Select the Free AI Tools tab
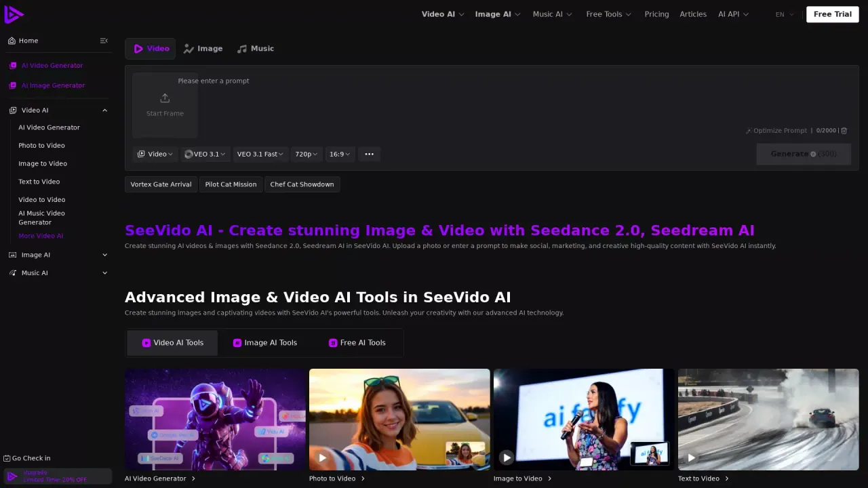 coord(357,343)
